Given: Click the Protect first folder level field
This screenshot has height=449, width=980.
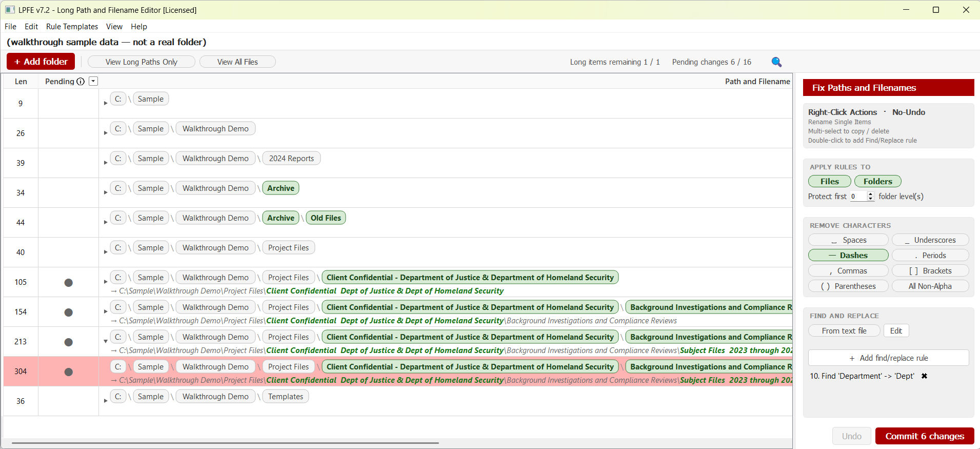Looking at the screenshot, I should coord(858,197).
